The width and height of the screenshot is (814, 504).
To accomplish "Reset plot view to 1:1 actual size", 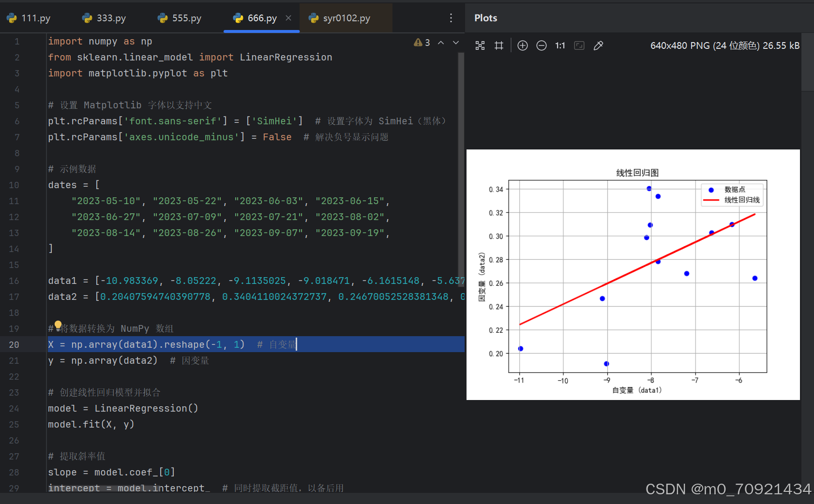I will 560,45.
